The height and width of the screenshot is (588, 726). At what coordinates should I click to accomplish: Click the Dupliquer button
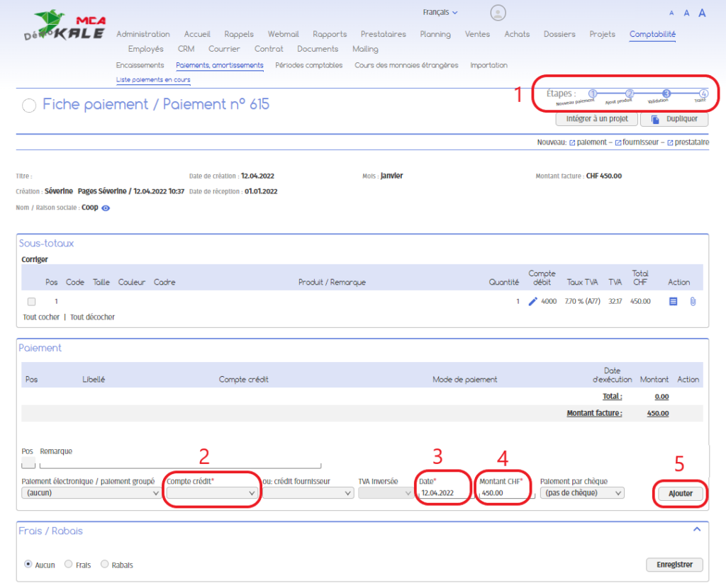[674, 119]
